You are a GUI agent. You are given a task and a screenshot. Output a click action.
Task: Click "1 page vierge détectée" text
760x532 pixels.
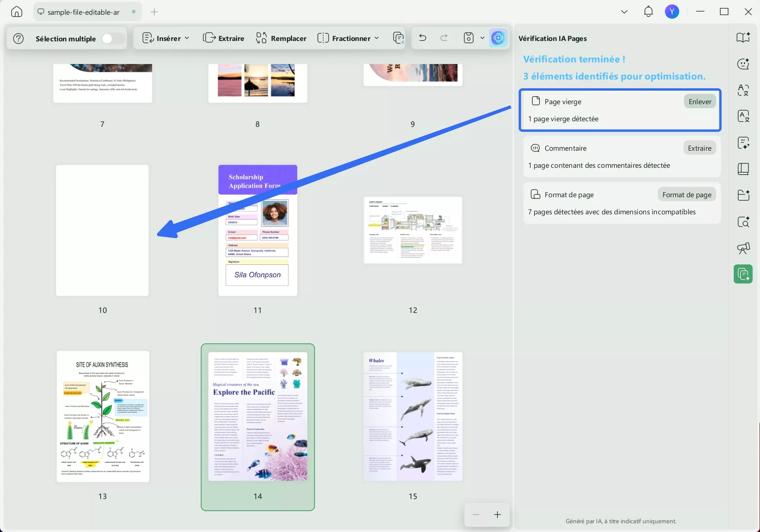click(x=563, y=119)
